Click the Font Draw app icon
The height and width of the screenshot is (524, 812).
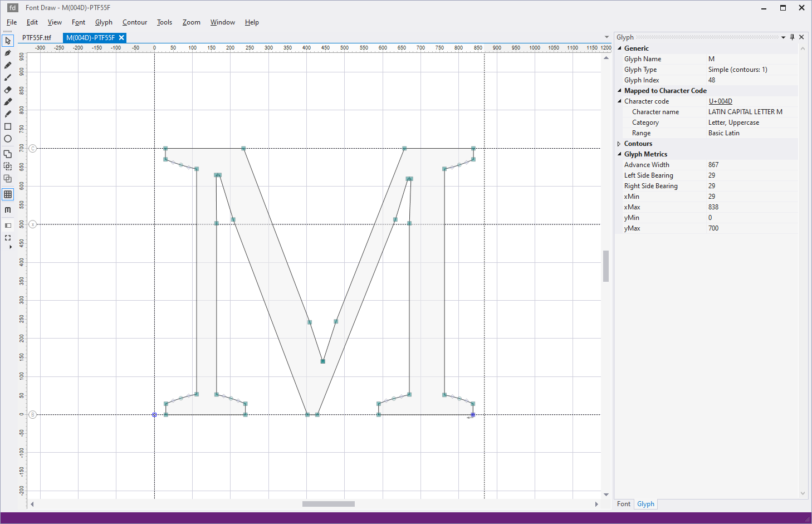point(12,8)
